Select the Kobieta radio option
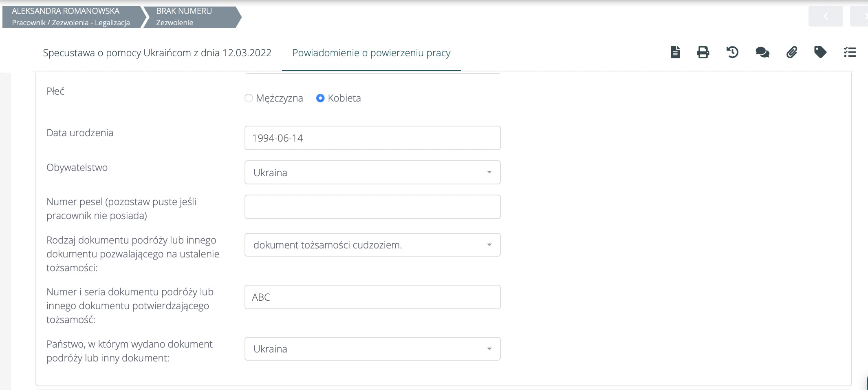This screenshot has height=390, width=868. [320, 98]
